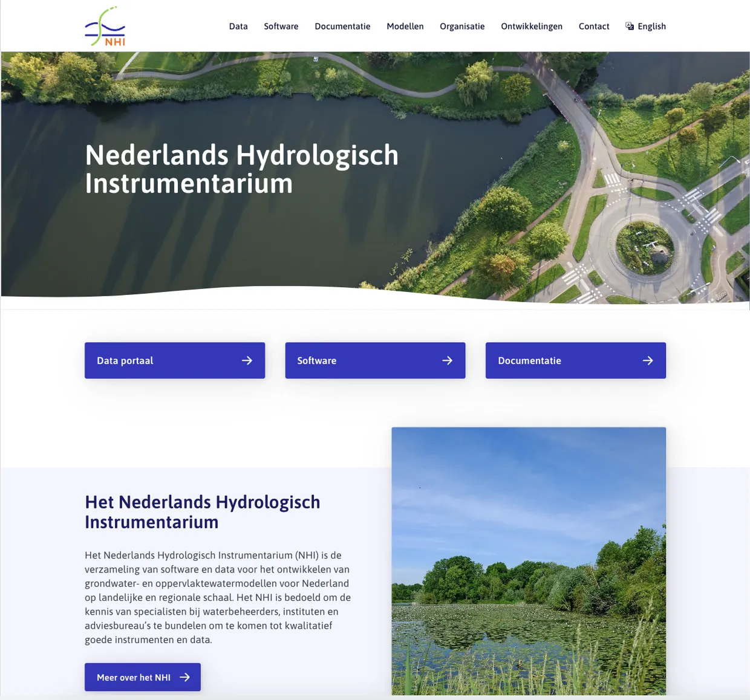Image resolution: width=750 pixels, height=700 pixels.
Task: Open the Data menu item
Action: (238, 26)
